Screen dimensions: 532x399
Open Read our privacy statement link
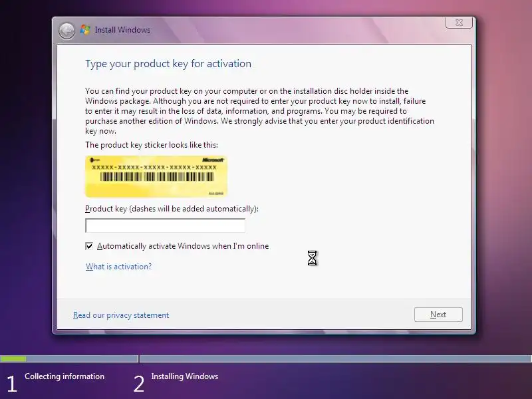[121, 315]
